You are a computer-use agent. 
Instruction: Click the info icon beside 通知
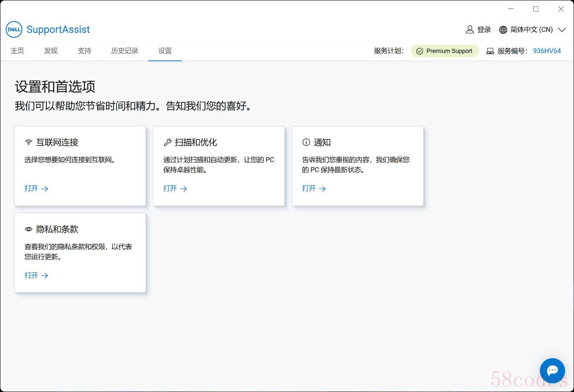pyautogui.click(x=306, y=142)
